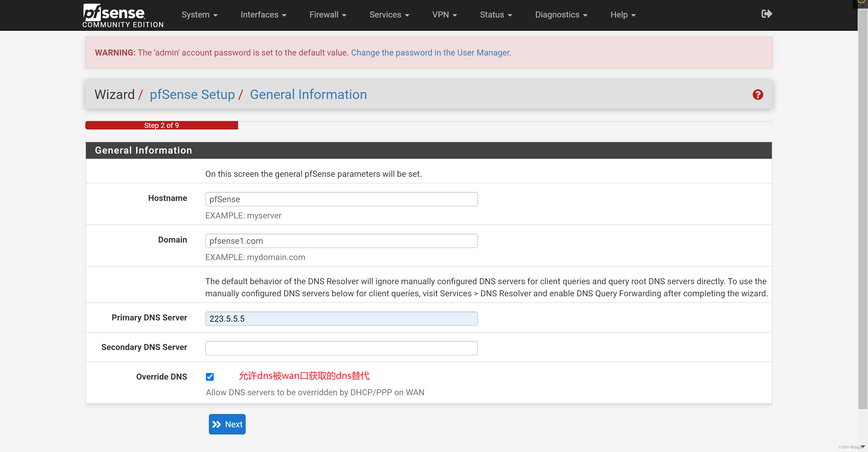868x452 pixels.
Task: Open the Help menu
Action: click(x=623, y=15)
